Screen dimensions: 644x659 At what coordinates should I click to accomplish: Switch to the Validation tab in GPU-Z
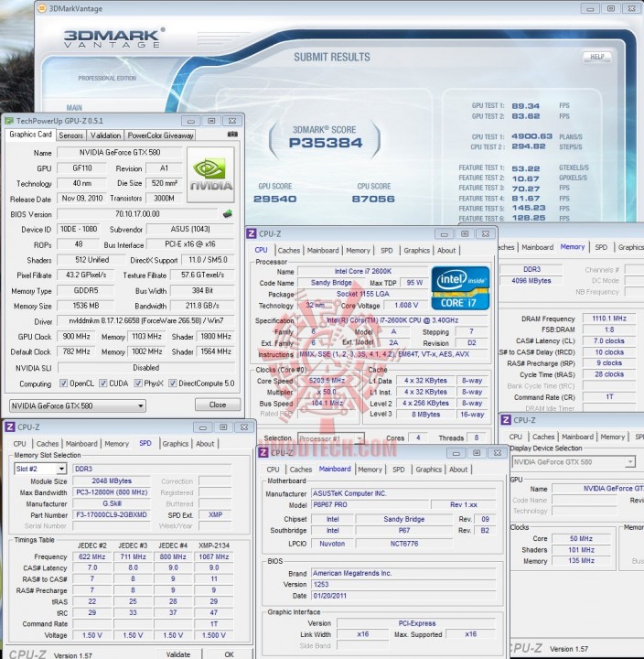(105, 135)
